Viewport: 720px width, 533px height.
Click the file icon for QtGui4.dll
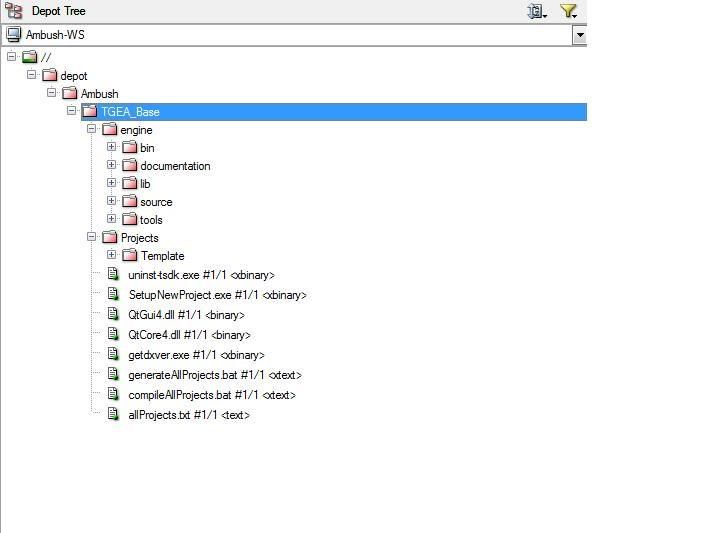113,315
